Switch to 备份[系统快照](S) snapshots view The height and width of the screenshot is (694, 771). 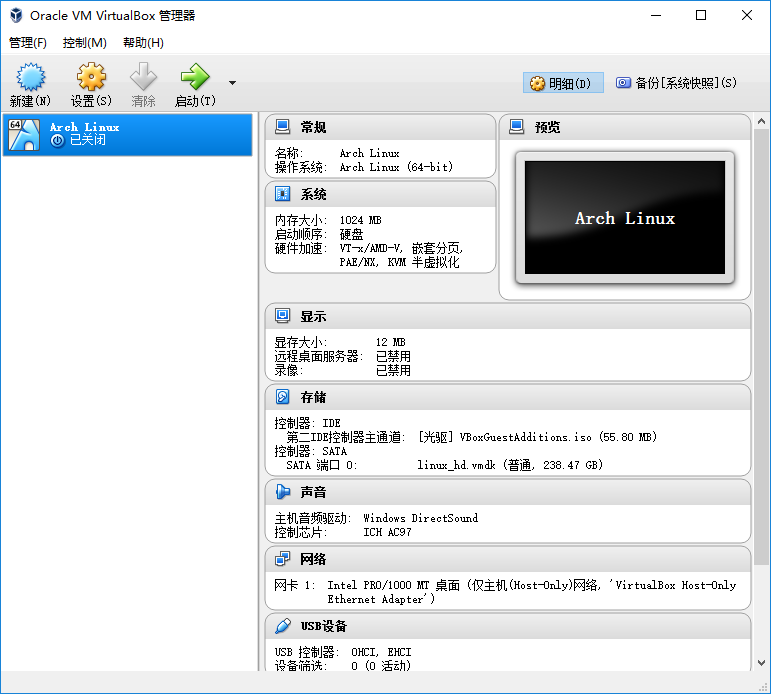pyautogui.click(x=677, y=83)
